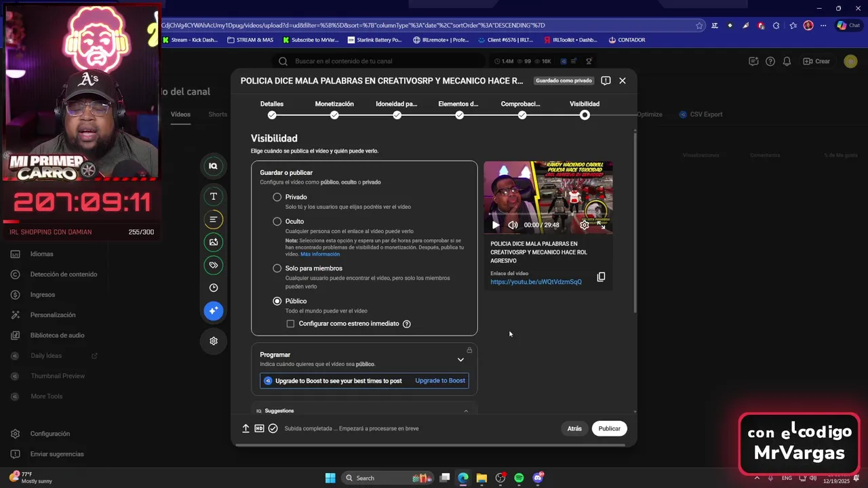The width and height of the screenshot is (868, 488).
Task: Collapse the Suggestions section
Action: click(466, 411)
